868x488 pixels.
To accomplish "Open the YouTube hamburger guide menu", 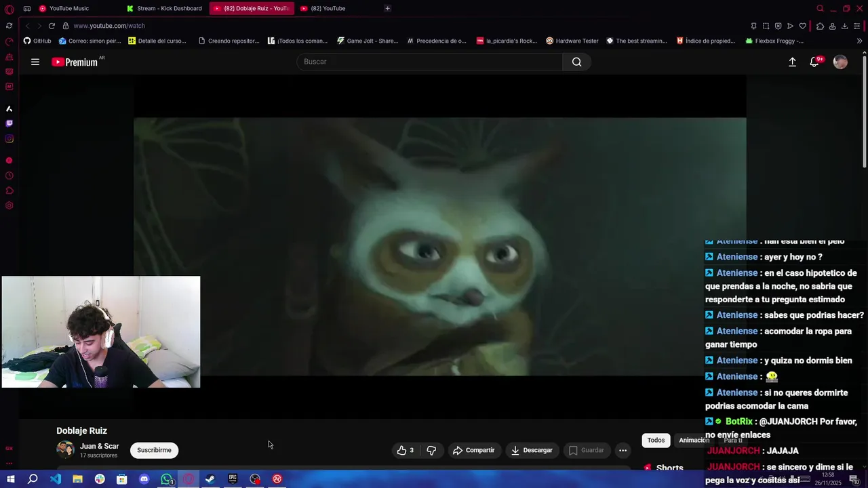I will tap(35, 62).
